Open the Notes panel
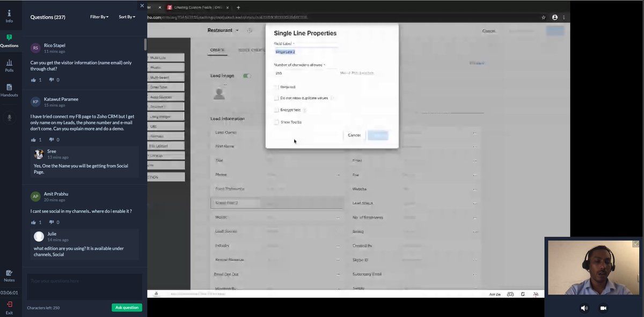 click(9, 276)
